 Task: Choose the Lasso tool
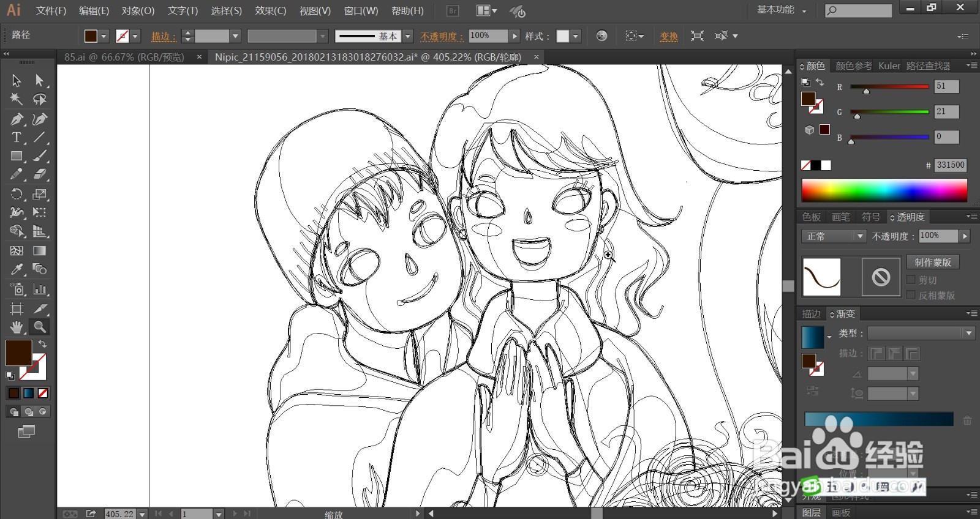[40, 99]
